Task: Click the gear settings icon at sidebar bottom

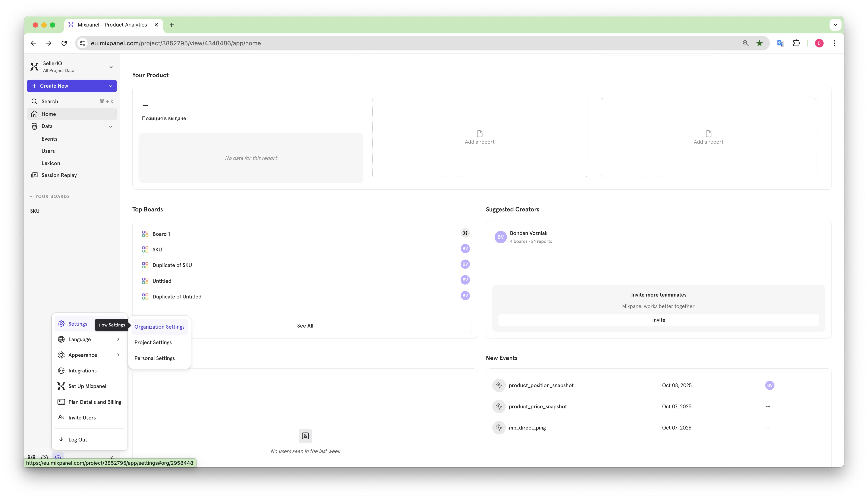Action: (58, 457)
